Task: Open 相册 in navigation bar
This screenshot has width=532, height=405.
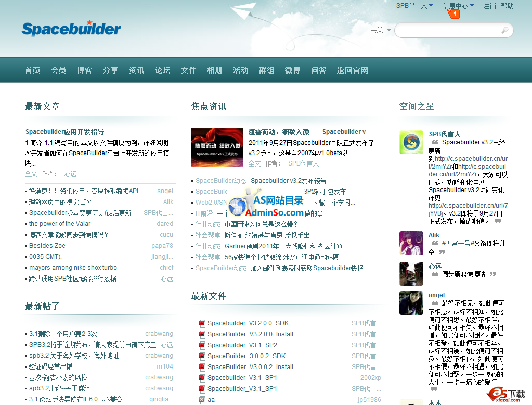Action: pyautogui.click(x=214, y=70)
